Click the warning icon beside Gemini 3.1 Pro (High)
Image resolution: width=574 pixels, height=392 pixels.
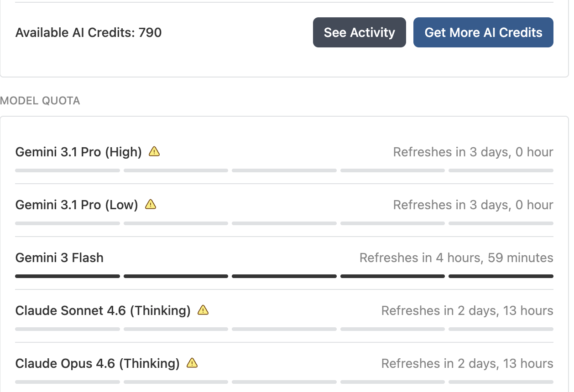pyautogui.click(x=154, y=151)
